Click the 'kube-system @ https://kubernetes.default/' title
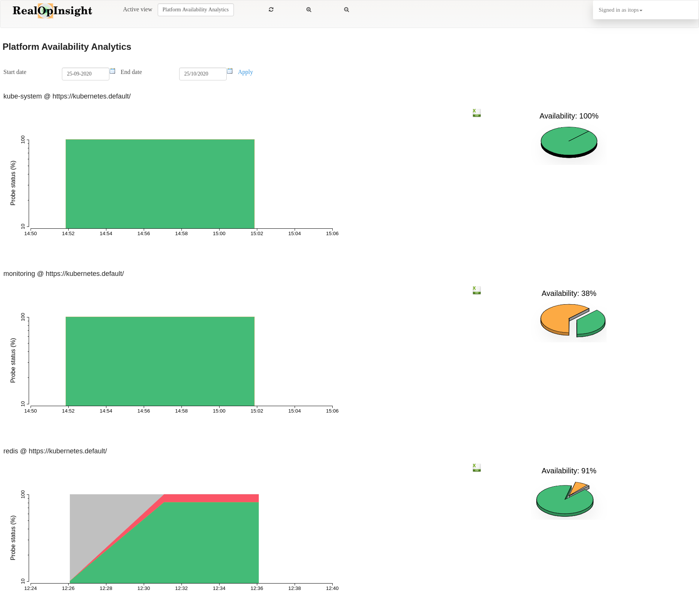The image size is (699, 616). click(x=67, y=96)
